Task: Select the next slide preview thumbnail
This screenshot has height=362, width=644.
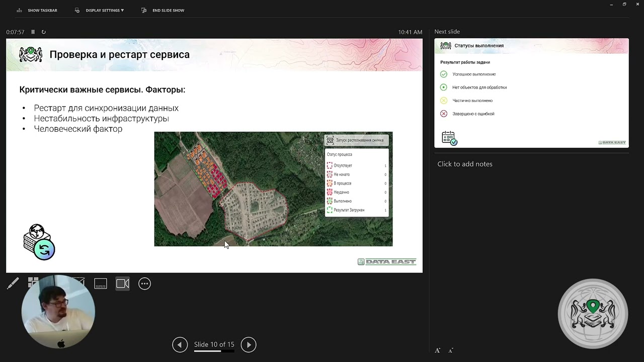Action: click(531, 93)
